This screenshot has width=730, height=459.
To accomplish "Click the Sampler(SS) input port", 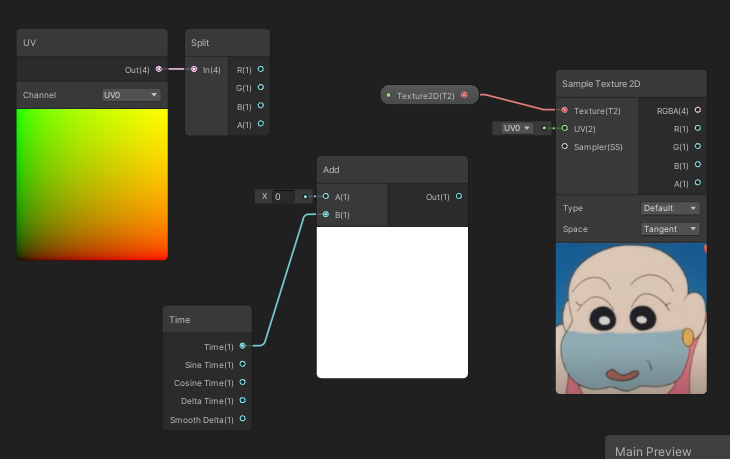I will point(565,146).
